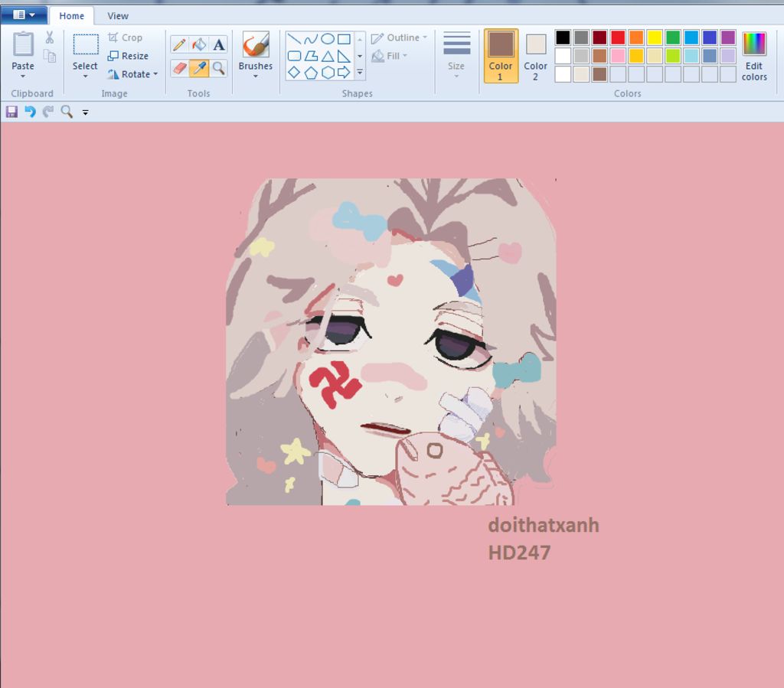
Task: Click the Brushes button
Action: 256,50
